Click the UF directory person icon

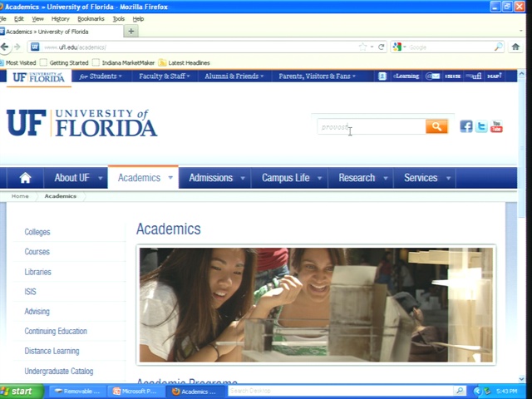[382, 76]
